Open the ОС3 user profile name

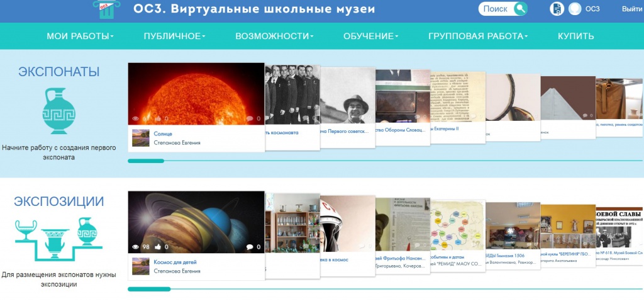pyautogui.click(x=592, y=9)
